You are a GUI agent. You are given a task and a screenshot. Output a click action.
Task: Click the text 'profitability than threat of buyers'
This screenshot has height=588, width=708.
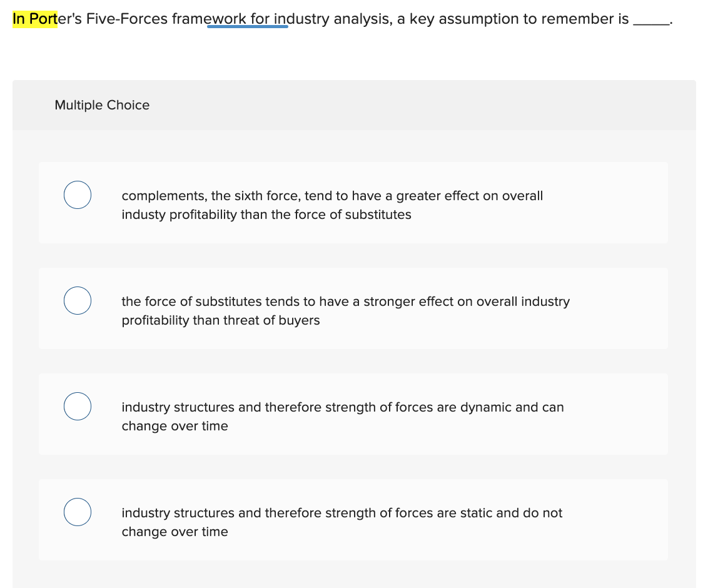coord(221,320)
